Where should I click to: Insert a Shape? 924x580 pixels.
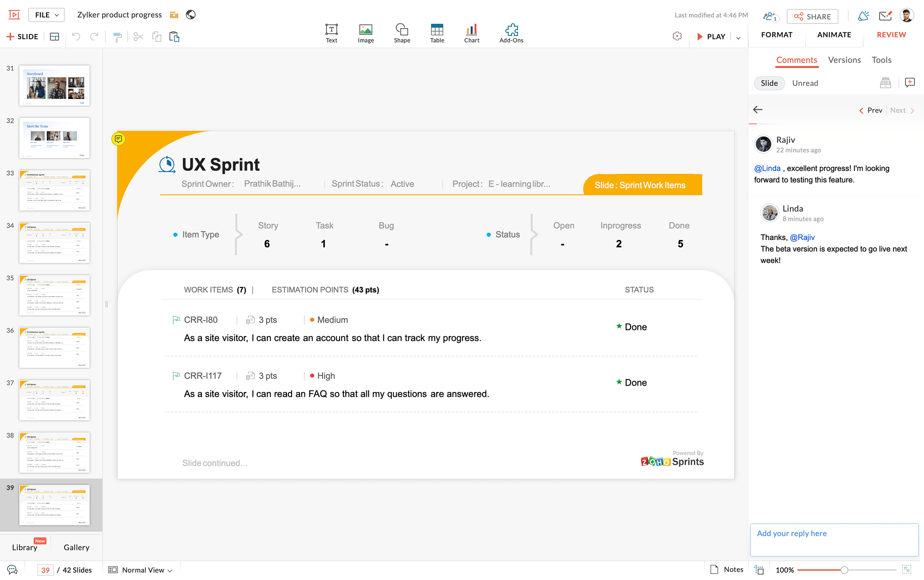402,33
